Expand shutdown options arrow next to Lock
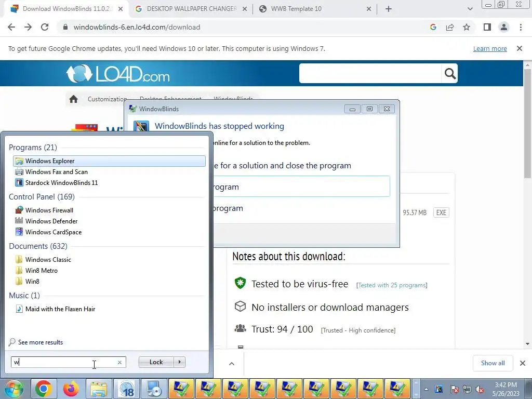Viewport: 532px width, 399px height. tap(179, 362)
